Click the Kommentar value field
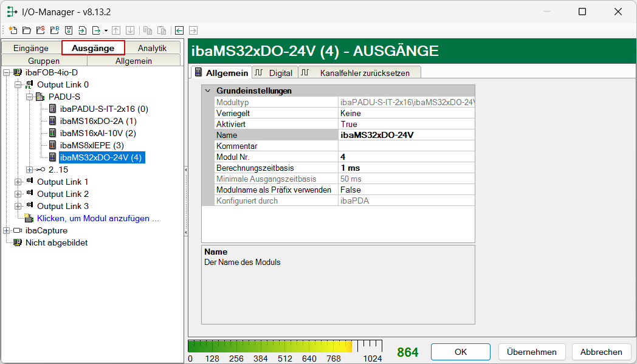The image size is (637, 364). point(405,146)
